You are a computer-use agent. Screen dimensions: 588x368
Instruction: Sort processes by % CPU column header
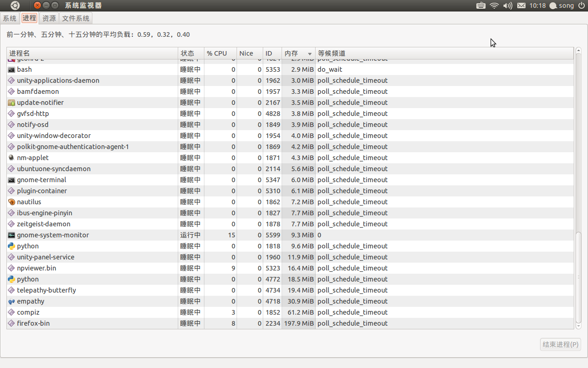[x=220, y=53]
